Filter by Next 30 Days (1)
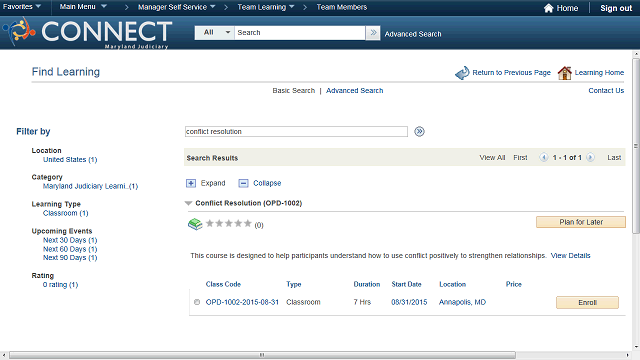640x360 pixels. tap(70, 240)
